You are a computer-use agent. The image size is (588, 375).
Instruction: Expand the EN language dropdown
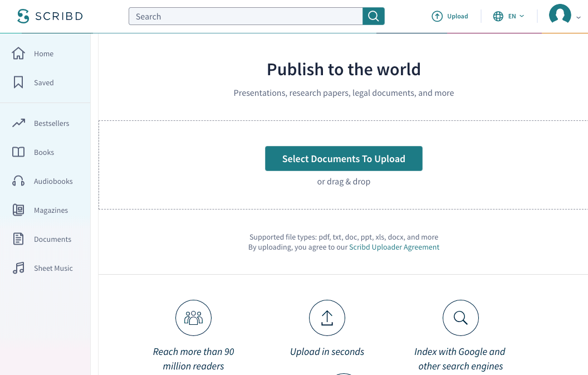click(516, 16)
